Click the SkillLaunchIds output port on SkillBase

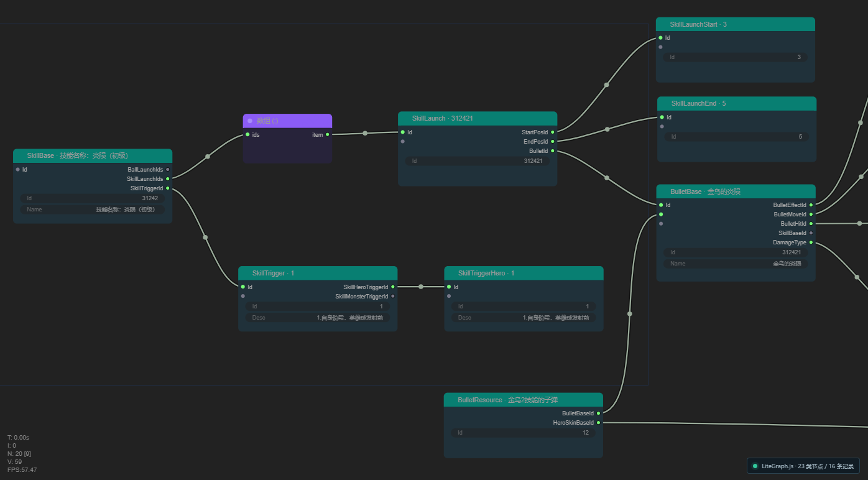168,178
